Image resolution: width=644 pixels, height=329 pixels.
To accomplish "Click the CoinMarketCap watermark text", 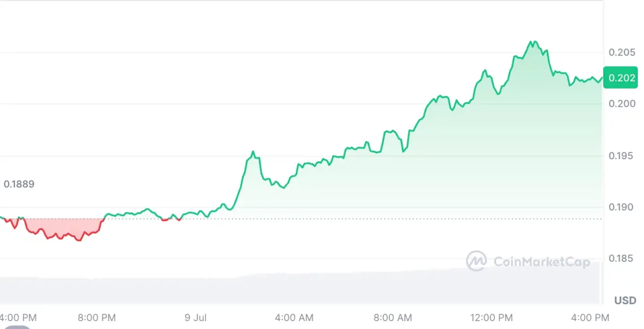I will pyautogui.click(x=542, y=262).
